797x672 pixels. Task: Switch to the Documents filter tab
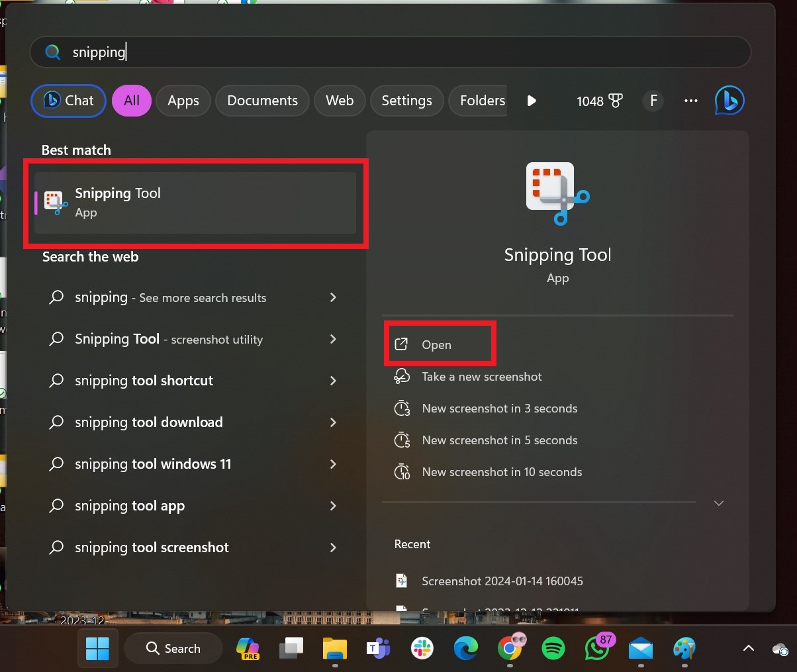(262, 101)
